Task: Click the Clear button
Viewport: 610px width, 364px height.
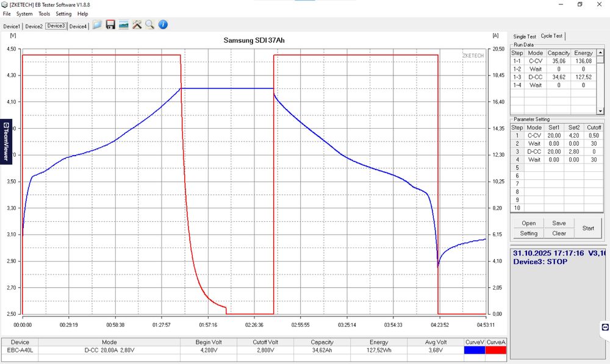Action: tap(559, 234)
